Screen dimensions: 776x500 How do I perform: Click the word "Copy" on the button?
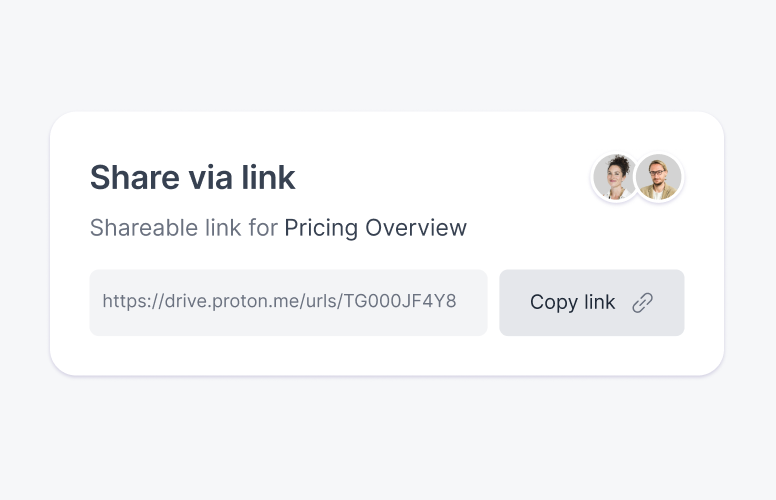(553, 302)
